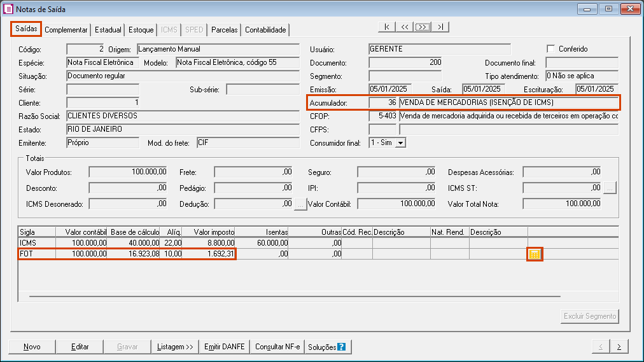This screenshot has height=362, width=644.
Task: Open the Contabilidade tab
Action: tap(265, 30)
